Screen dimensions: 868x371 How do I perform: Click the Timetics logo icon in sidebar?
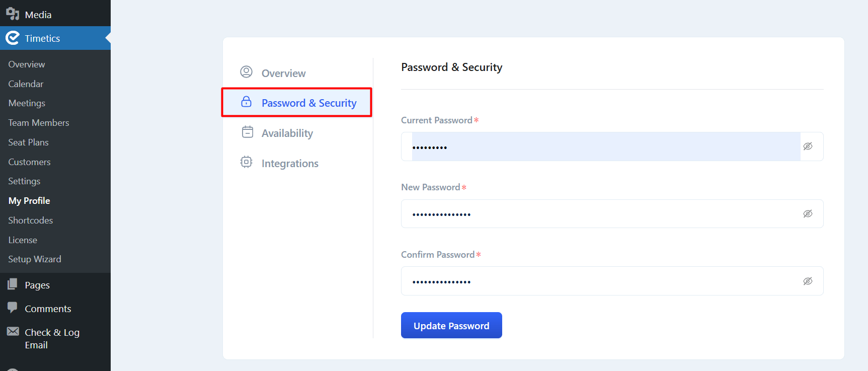[13, 38]
